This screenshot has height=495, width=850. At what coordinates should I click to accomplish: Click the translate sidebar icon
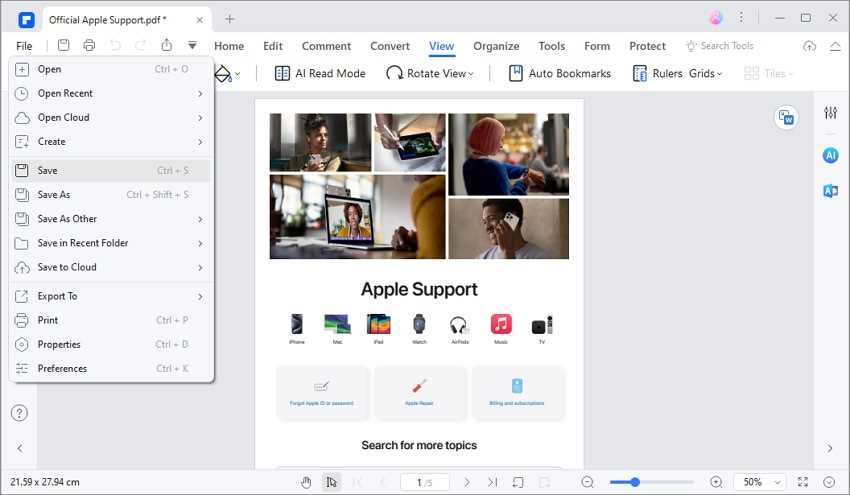coord(830,191)
